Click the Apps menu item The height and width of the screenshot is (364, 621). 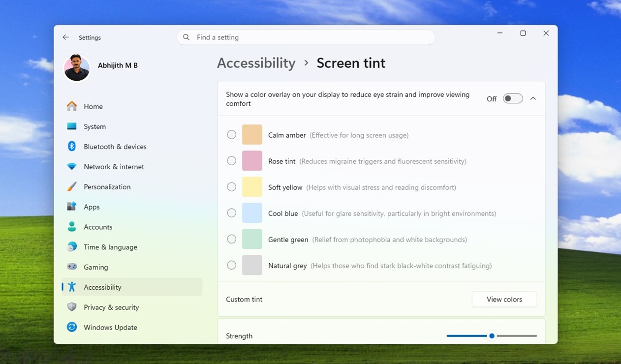(x=92, y=207)
